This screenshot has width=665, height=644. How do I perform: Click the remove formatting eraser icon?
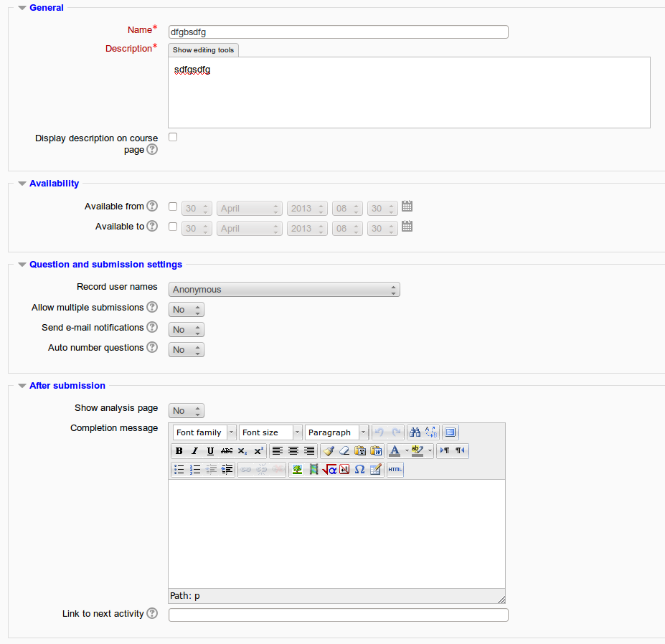pyautogui.click(x=344, y=450)
